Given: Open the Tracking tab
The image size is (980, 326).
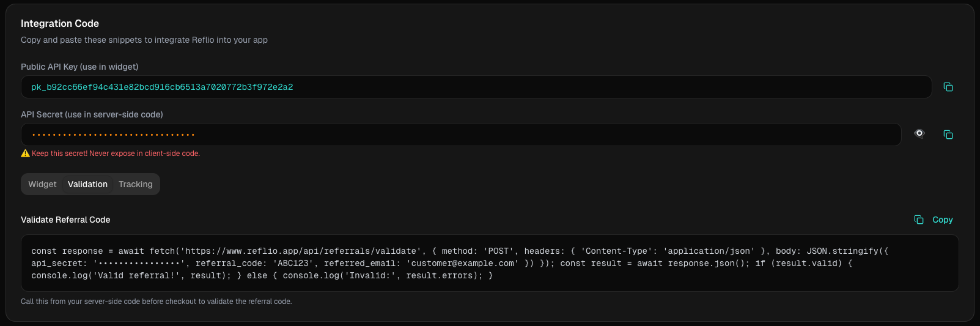Looking at the screenshot, I should point(136,184).
